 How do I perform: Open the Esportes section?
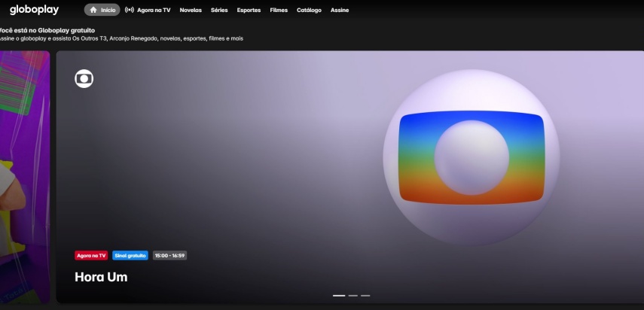(249, 11)
